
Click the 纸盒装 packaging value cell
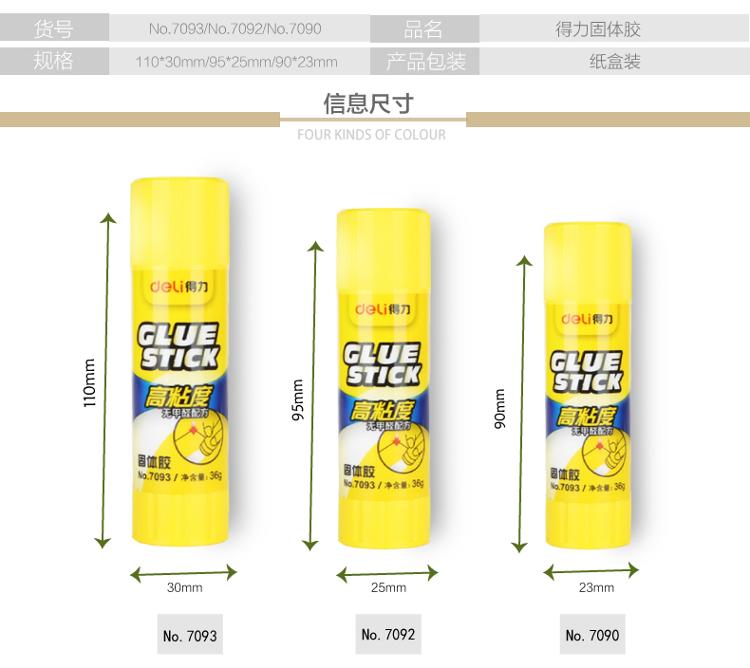(615, 61)
